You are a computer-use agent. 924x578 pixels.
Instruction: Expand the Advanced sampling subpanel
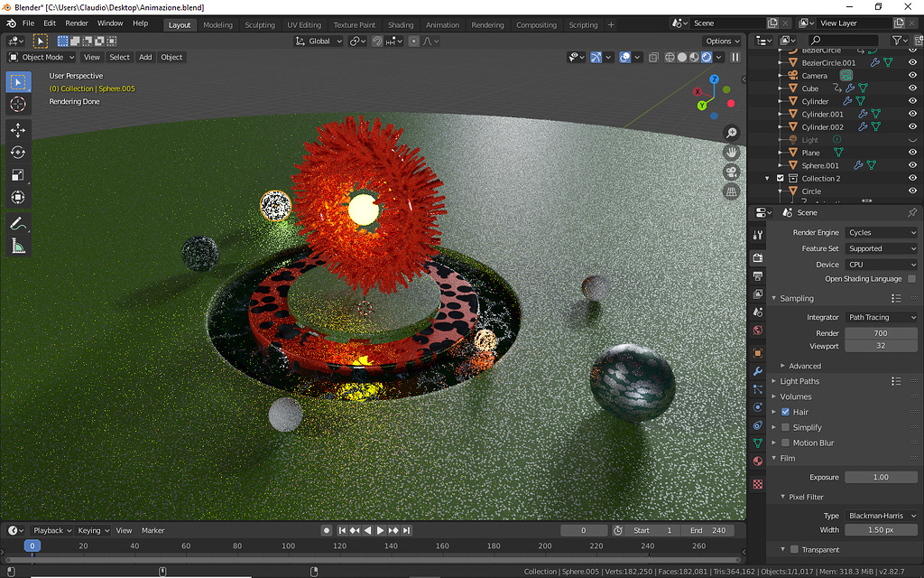(x=804, y=366)
